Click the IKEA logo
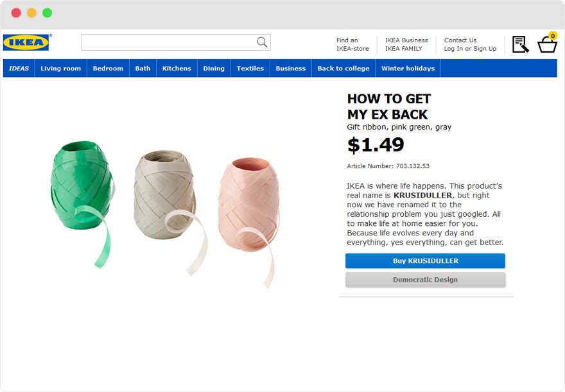 26,43
